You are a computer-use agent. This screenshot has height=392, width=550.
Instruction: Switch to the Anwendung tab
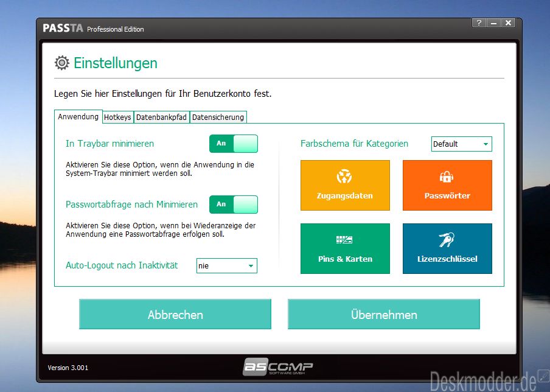point(78,116)
